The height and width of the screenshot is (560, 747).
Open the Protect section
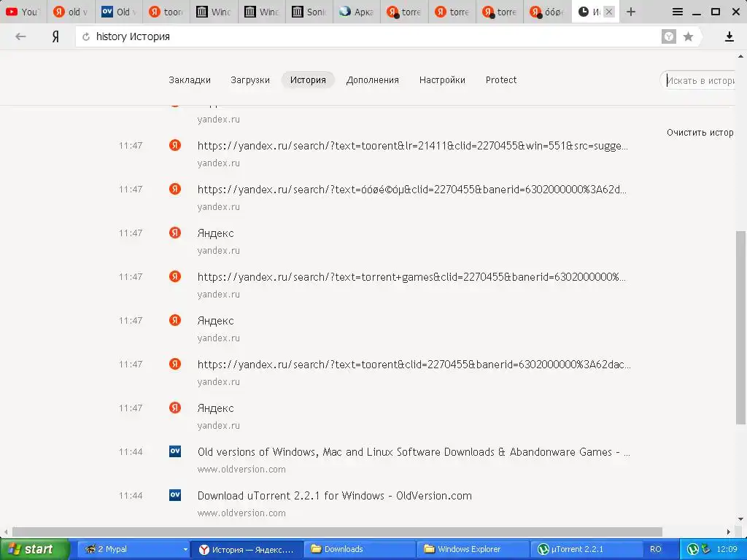(500, 80)
